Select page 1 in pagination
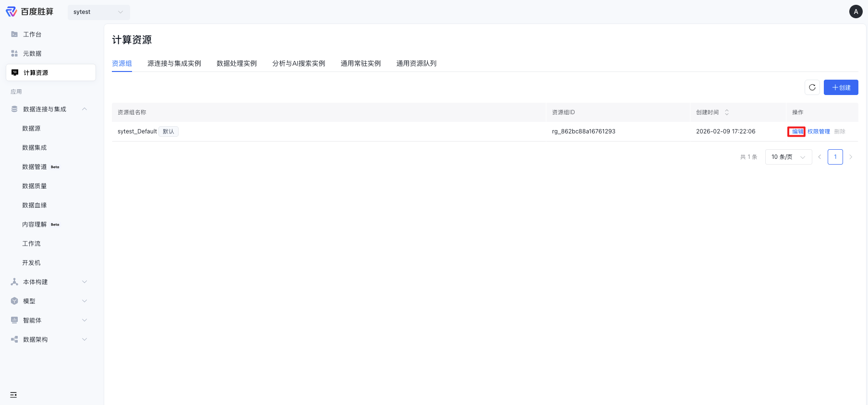 pos(835,157)
